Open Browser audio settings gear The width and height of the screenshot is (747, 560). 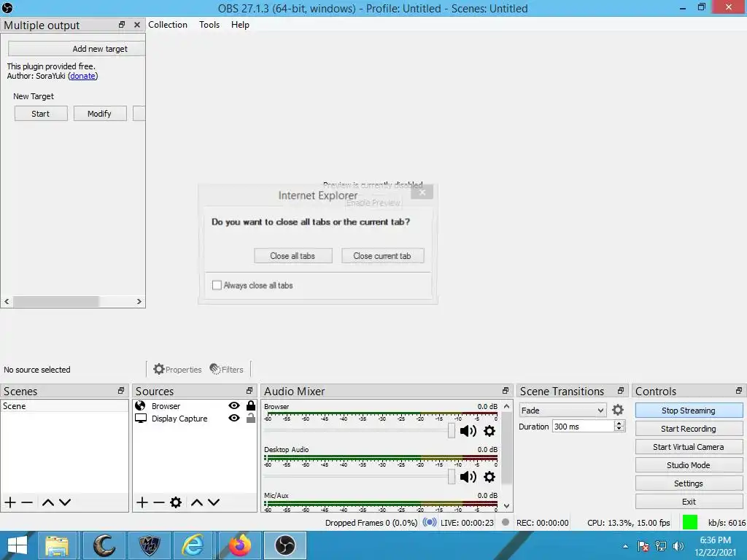[489, 431]
